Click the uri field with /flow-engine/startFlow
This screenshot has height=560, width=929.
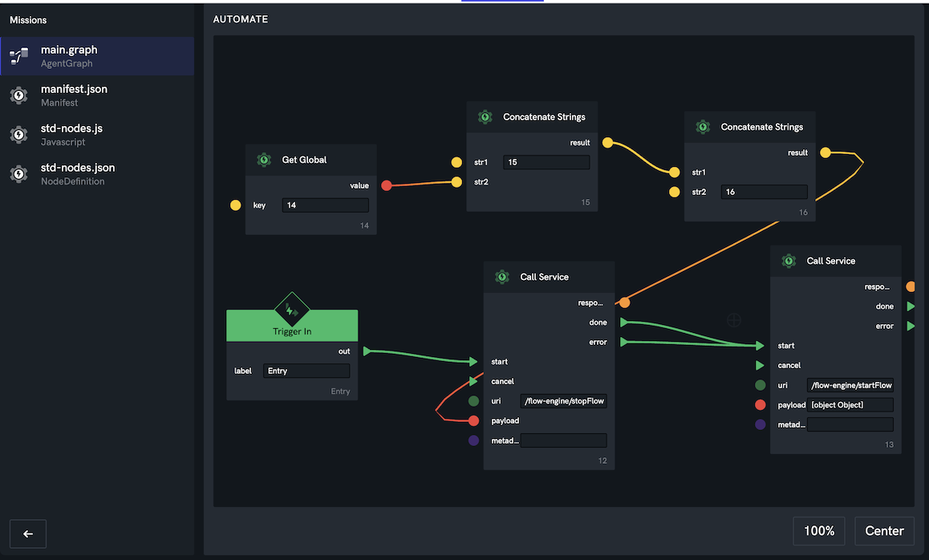point(850,385)
